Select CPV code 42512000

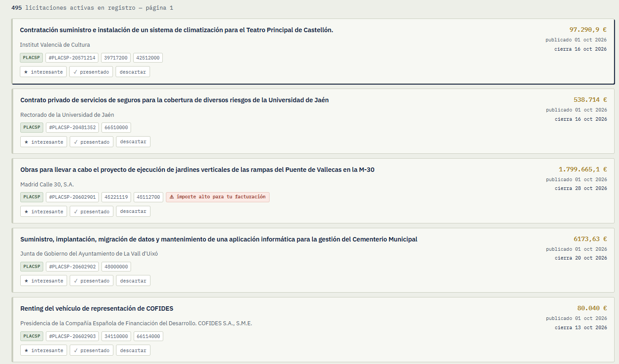[148, 58]
